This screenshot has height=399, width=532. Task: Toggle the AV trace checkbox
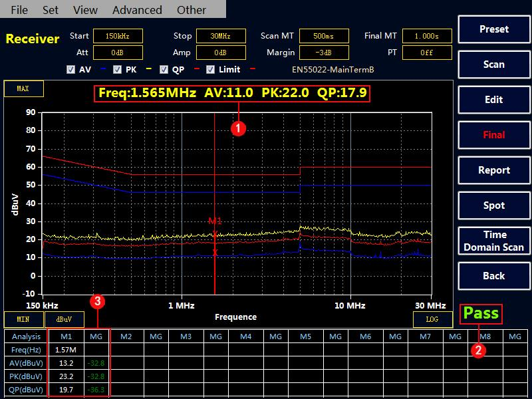pyautogui.click(x=71, y=69)
